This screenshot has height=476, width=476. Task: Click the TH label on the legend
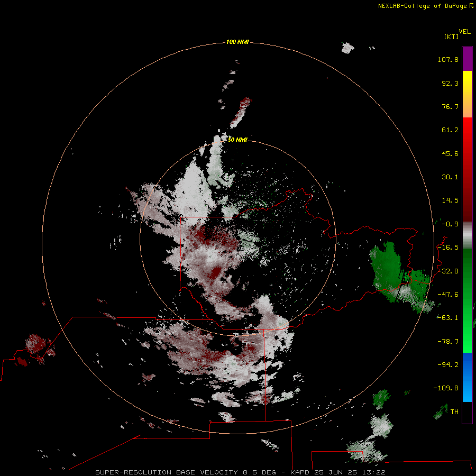454,412
